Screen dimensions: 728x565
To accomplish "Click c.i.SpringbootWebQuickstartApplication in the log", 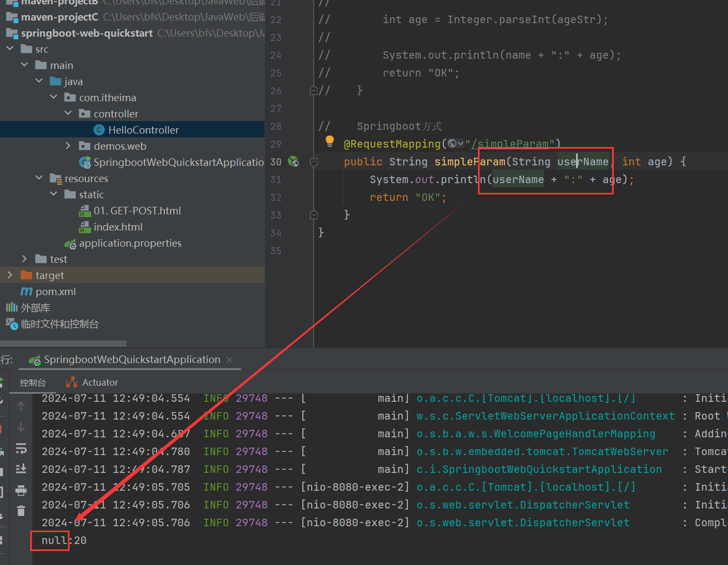I will coord(539,469).
